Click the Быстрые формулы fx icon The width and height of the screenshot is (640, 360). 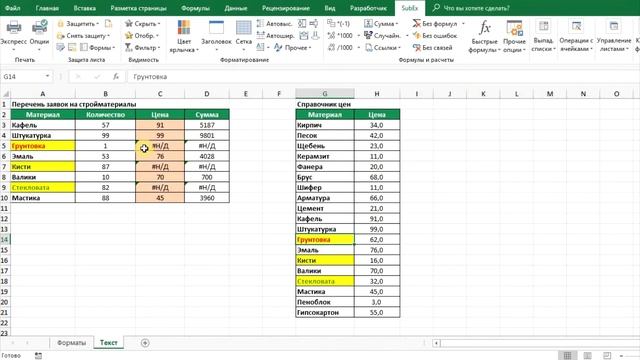pos(484,28)
